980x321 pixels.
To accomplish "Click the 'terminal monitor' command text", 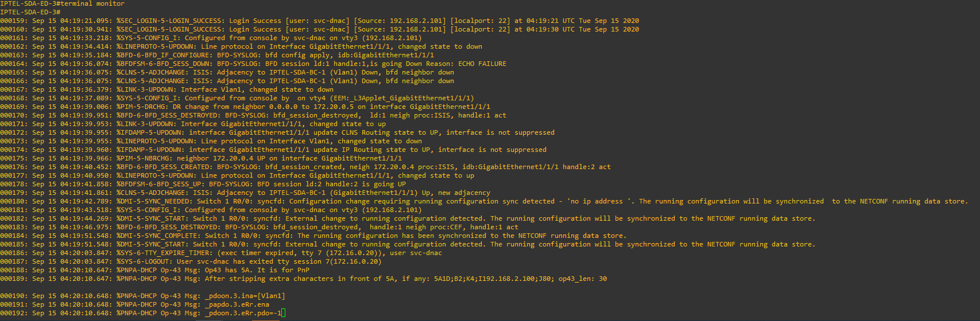I will click(92, 3).
